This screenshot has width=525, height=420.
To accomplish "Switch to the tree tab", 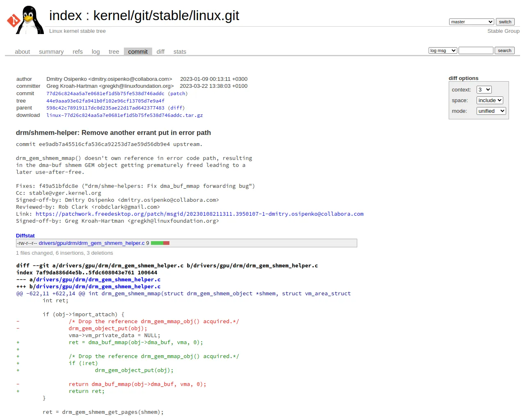I will coord(114,52).
